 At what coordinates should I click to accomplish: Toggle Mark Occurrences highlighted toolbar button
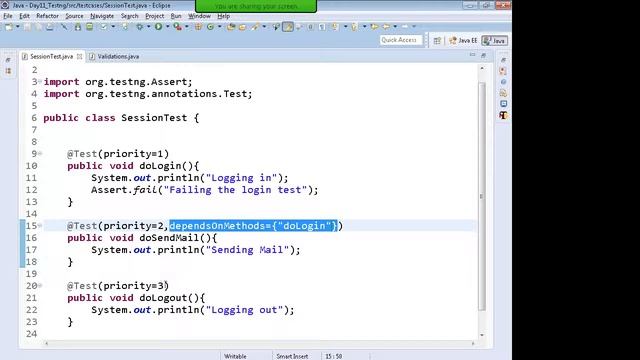288,27
